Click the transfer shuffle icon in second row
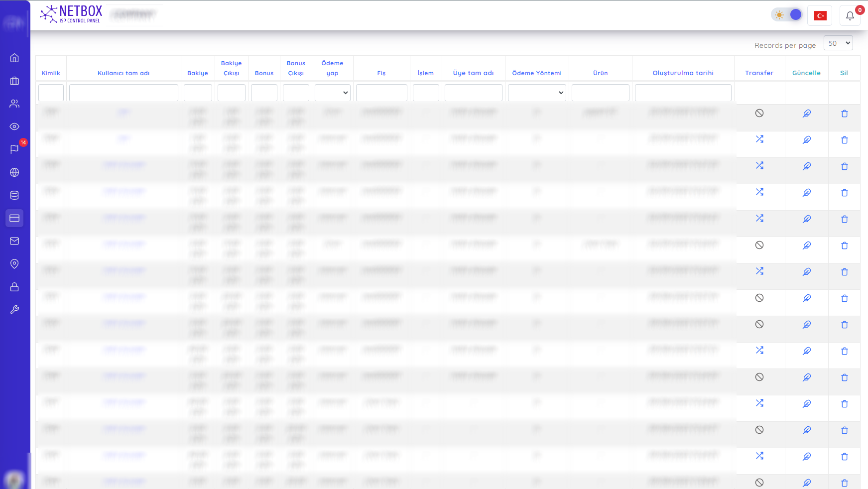This screenshot has height=489, width=868. point(759,139)
